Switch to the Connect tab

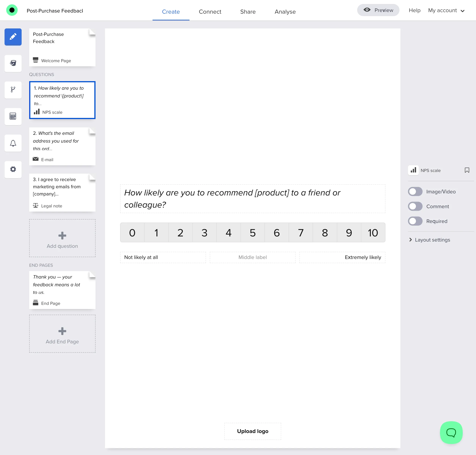pos(210,12)
